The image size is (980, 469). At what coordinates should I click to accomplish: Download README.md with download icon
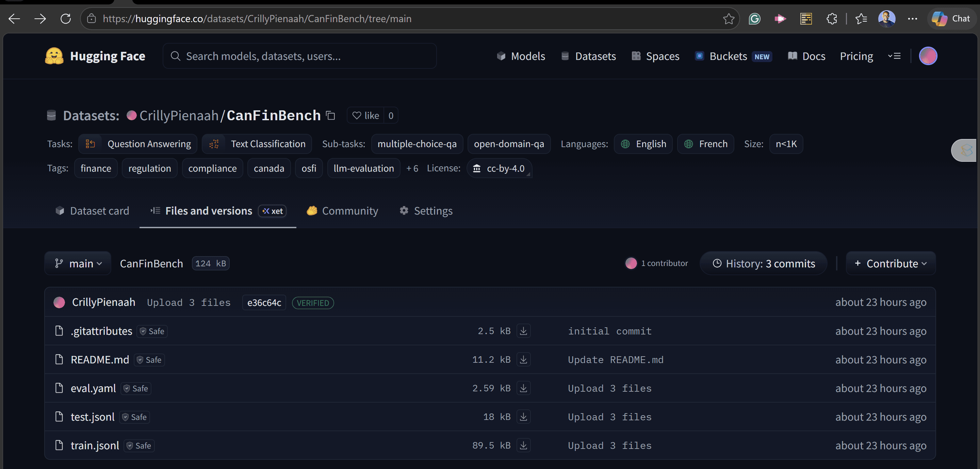click(523, 359)
